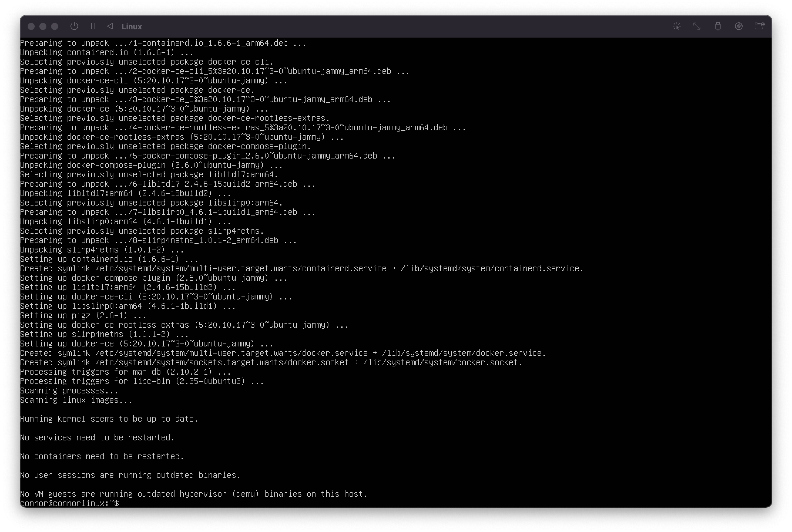Click the restart VM triangle icon
Image resolution: width=792 pixels, height=532 pixels.
tap(110, 26)
